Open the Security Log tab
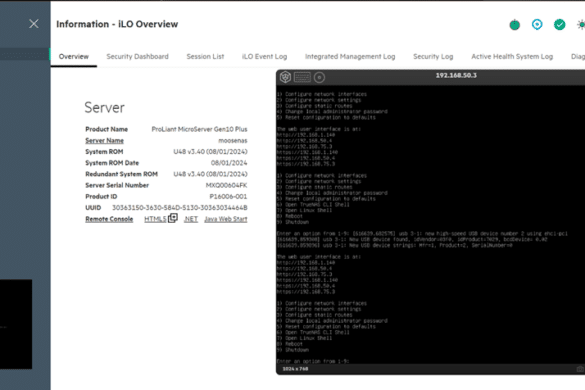The width and height of the screenshot is (585, 390). coord(433,56)
